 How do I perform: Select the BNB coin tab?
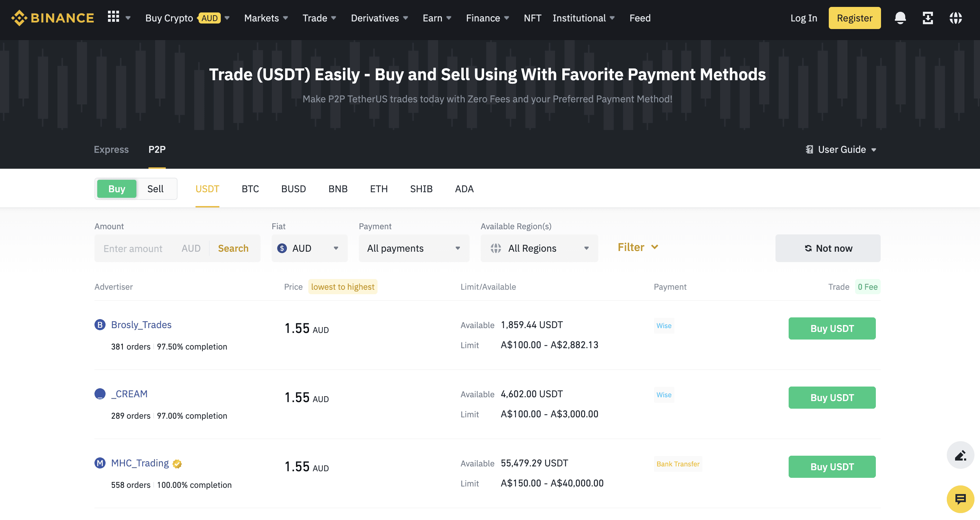click(x=338, y=188)
